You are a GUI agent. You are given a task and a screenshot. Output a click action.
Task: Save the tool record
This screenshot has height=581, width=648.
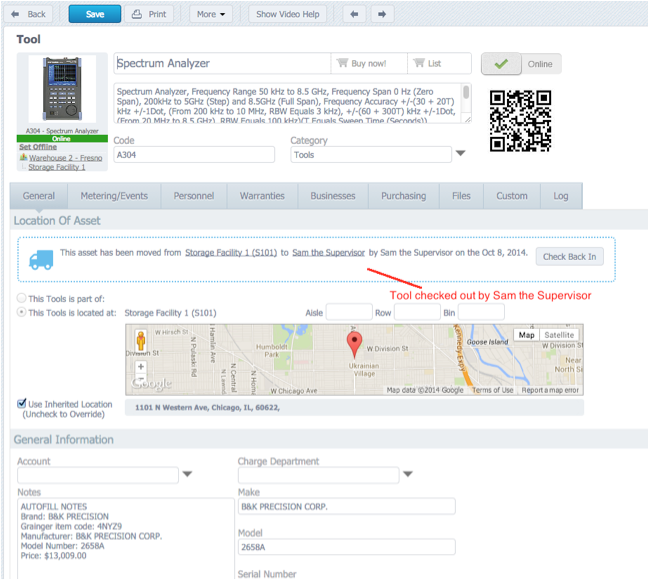click(x=95, y=14)
